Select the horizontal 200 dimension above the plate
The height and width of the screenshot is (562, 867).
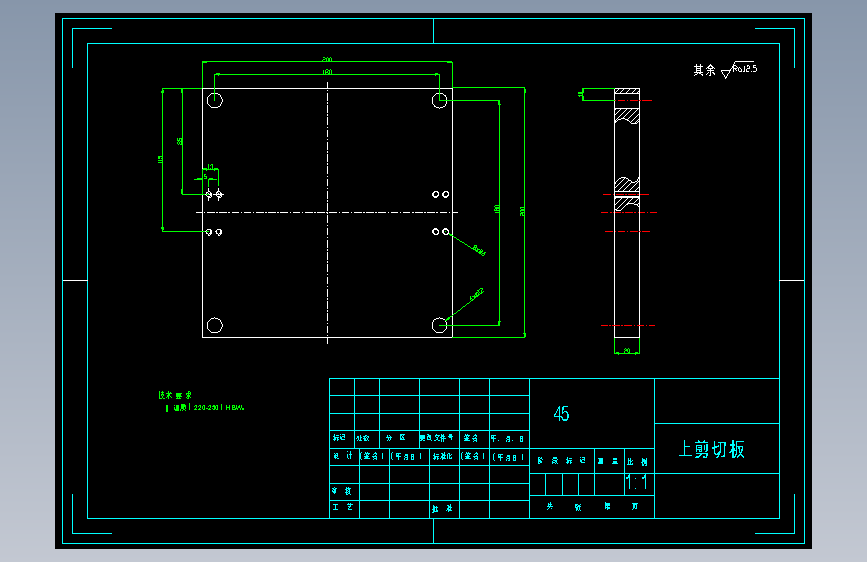327,59
